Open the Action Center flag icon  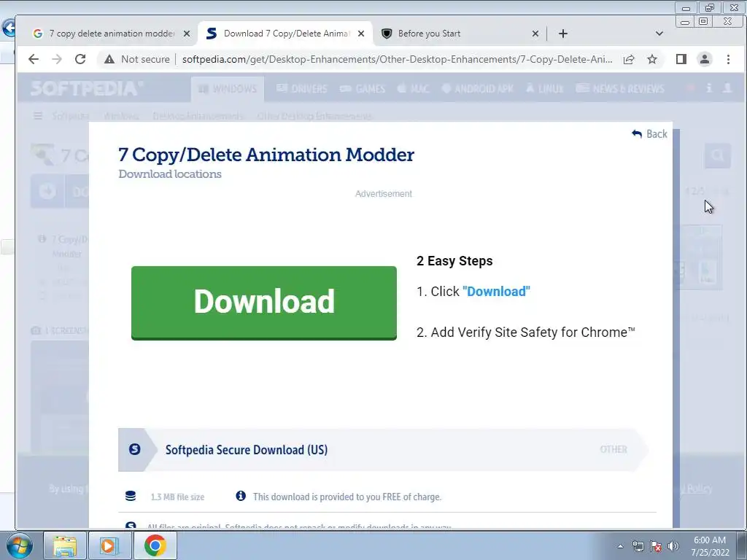click(x=656, y=546)
